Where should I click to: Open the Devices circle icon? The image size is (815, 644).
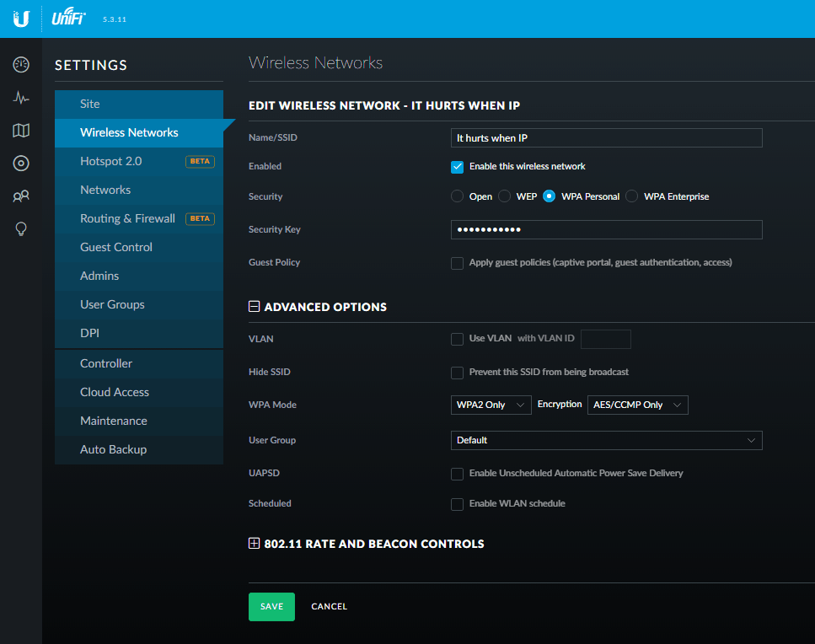coord(21,164)
